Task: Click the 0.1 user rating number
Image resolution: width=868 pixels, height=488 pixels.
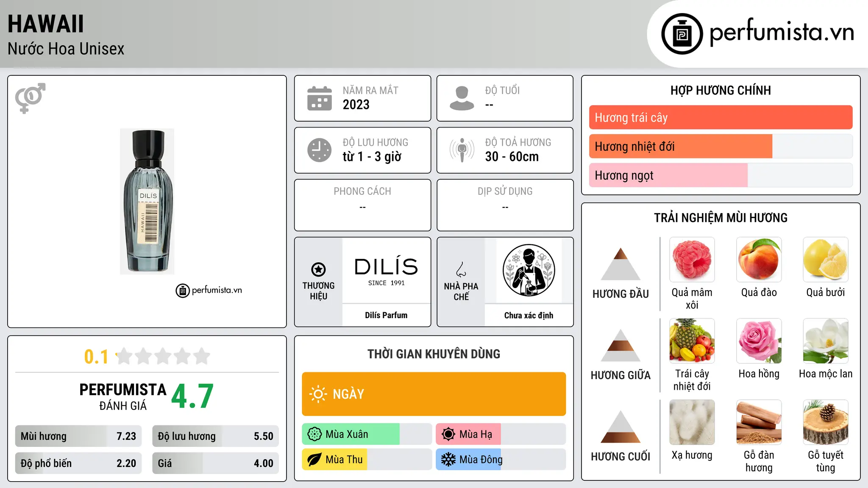Action: (96, 357)
